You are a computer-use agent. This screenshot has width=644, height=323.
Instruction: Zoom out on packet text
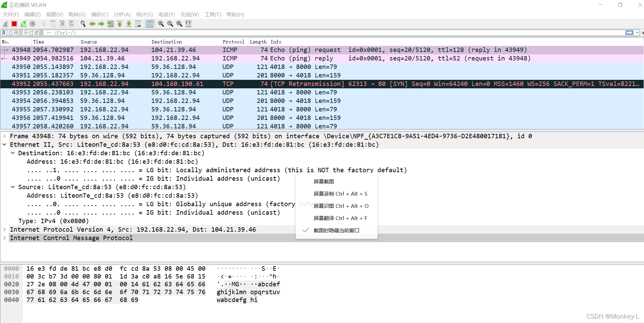(x=170, y=24)
